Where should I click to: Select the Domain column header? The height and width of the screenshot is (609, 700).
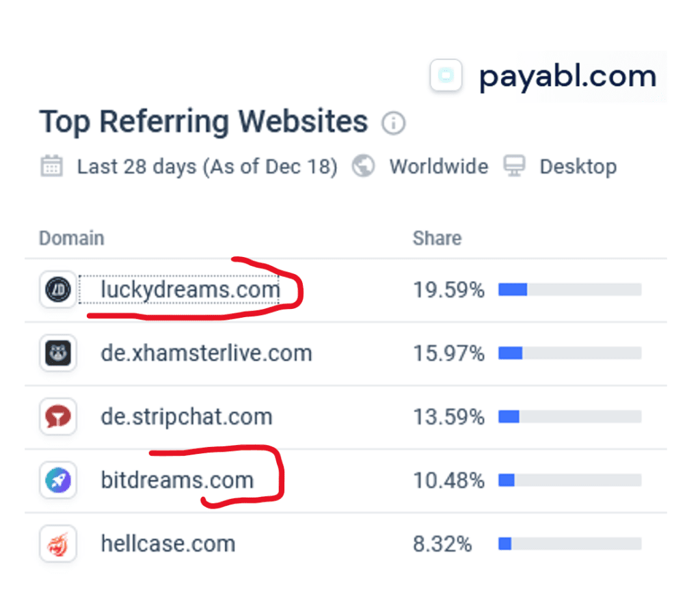click(71, 238)
